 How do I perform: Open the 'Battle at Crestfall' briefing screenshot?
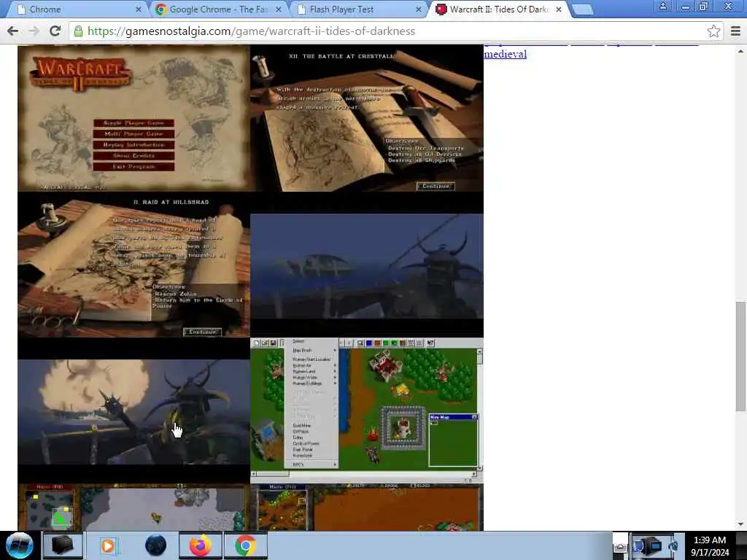pos(367,118)
